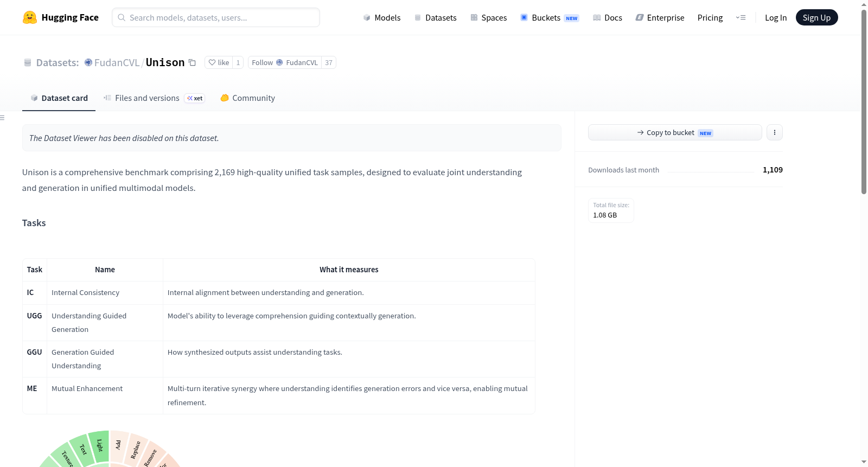Viewport: 868px width, 467px height.
Task: Click the Buckets nav icon
Action: tap(524, 17)
